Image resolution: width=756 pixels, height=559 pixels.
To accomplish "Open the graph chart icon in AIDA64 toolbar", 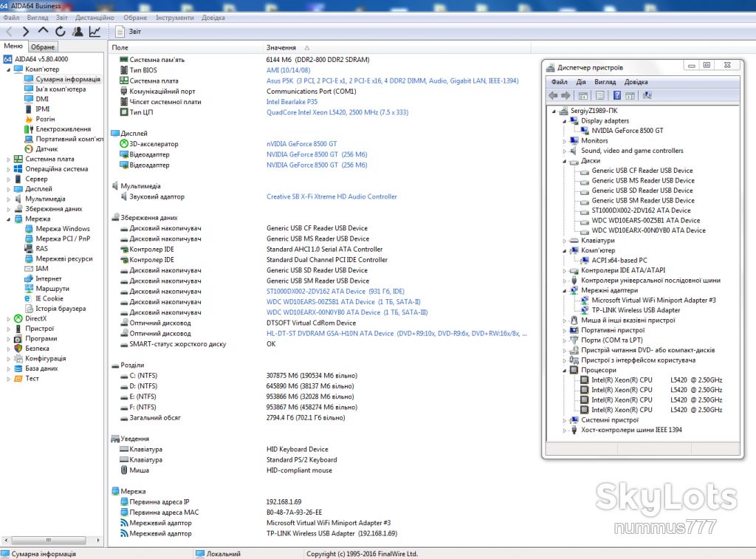I will [x=94, y=32].
